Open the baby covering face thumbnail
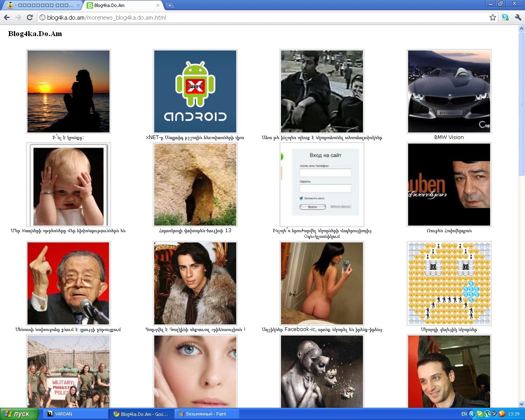The image size is (525, 420). pyautogui.click(x=68, y=185)
